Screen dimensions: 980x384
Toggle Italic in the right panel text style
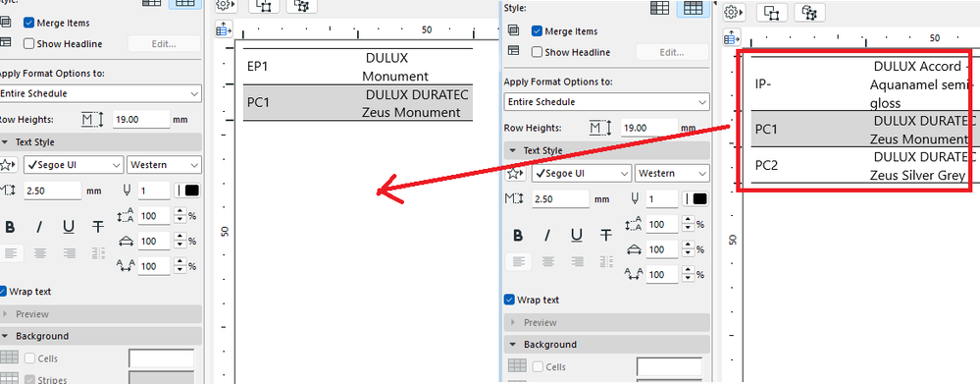click(x=547, y=235)
